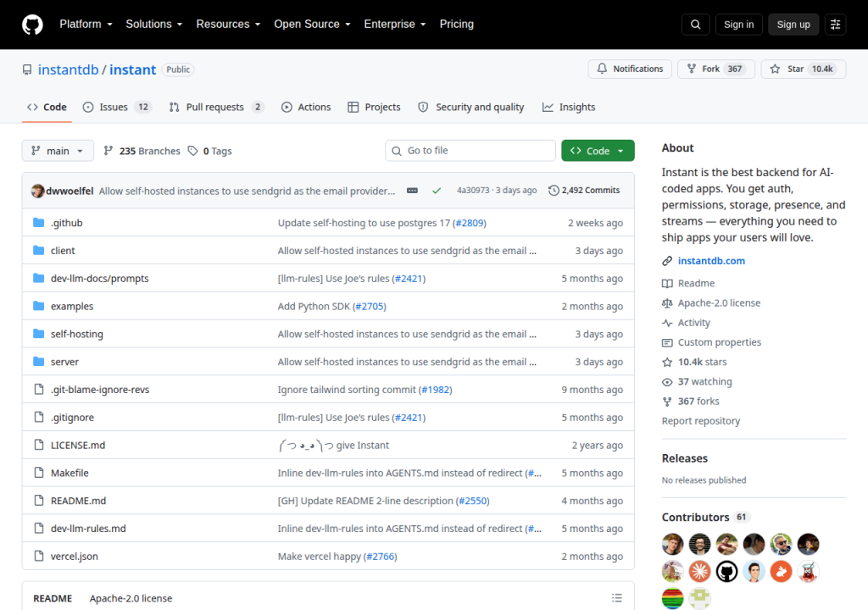Fork the repository
Image resolution: width=868 pixels, height=610 pixels.
(715, 69)
